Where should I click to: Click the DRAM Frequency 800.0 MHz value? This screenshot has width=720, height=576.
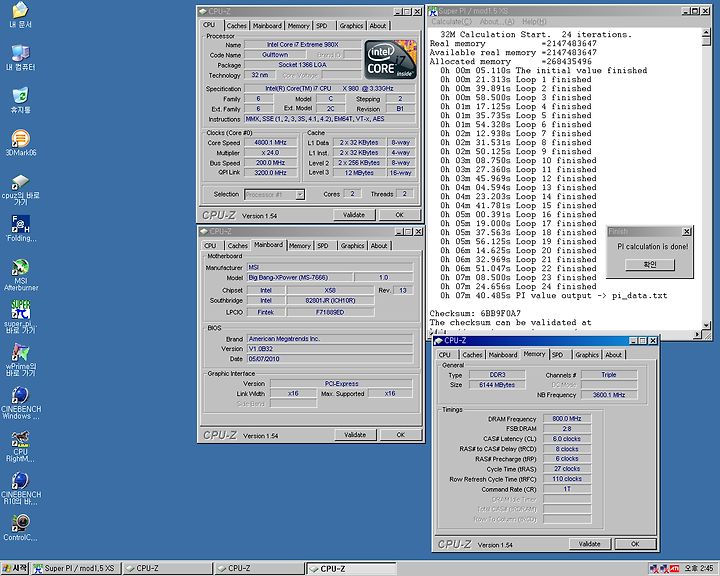tap(567, 418)
